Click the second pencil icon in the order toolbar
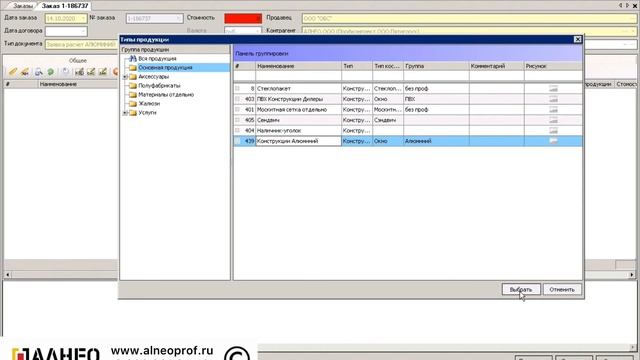Screen dimensions: 640x360 coord(25,72)
